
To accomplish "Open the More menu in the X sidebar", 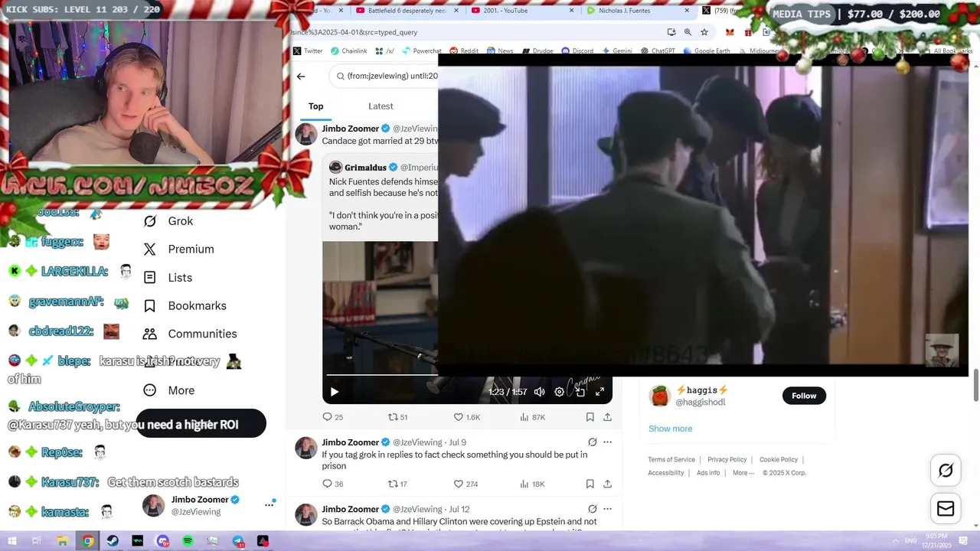I will pos(169,390).
